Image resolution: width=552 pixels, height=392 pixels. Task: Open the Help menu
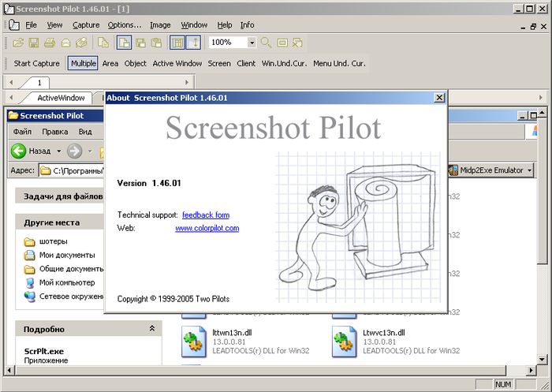[224, 25]
